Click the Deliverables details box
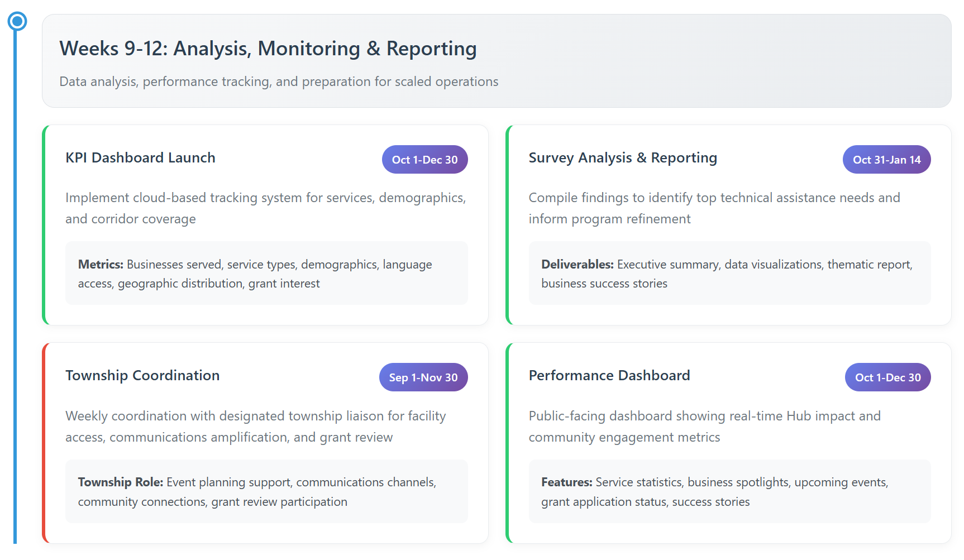Image resolution: width=964 pixels, height=560 pixels. tap(729, 274)
